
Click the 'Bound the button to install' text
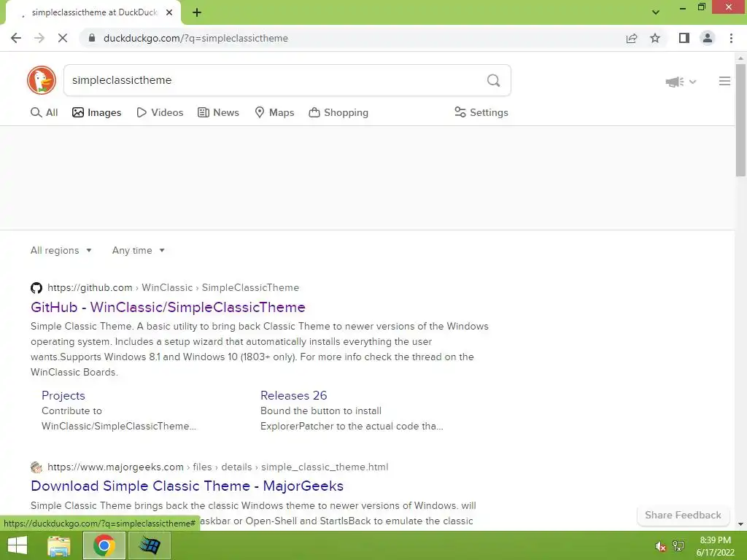point(352,418)
